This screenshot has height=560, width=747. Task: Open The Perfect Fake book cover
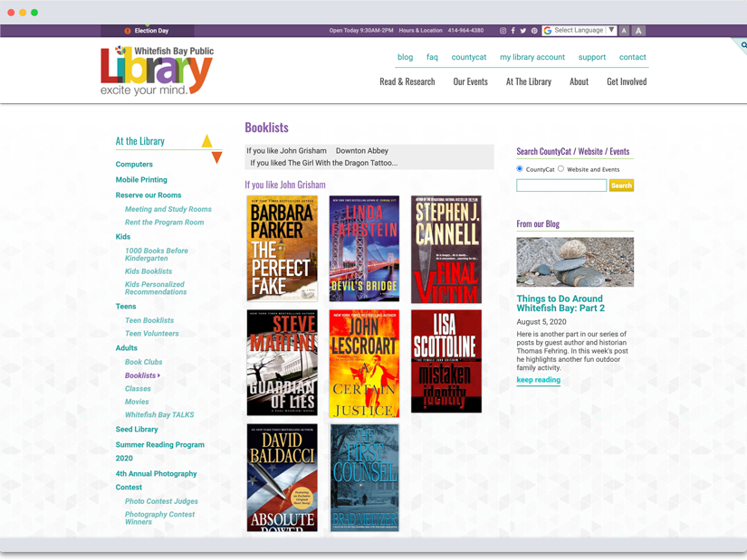coord(283,248)
